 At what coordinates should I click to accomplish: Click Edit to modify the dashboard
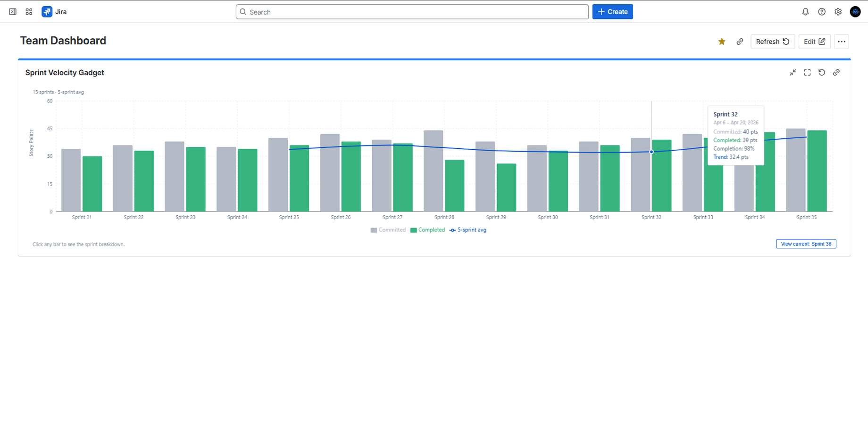[x=814, y=42]
